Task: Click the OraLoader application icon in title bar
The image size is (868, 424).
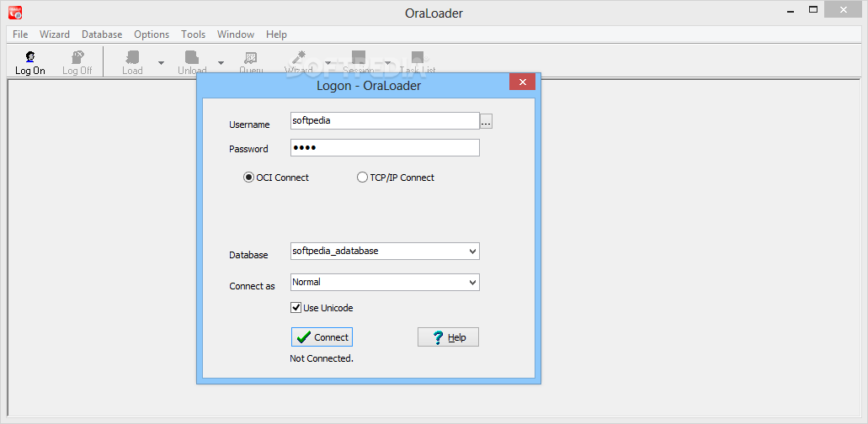Action: pyautogui.click(x=15, y=12)
